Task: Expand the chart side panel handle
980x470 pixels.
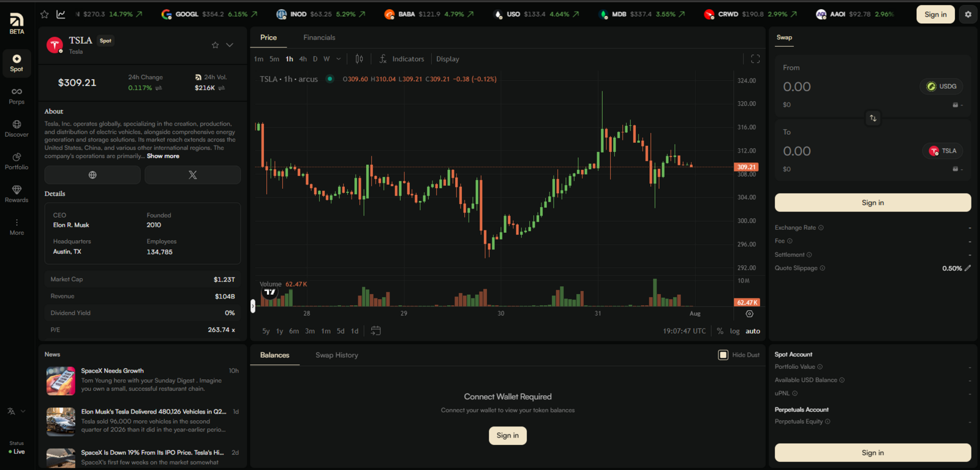Action: (252, 306)
